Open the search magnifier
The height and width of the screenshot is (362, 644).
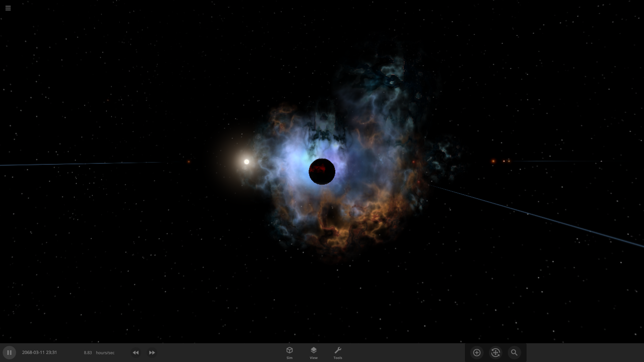514,353
